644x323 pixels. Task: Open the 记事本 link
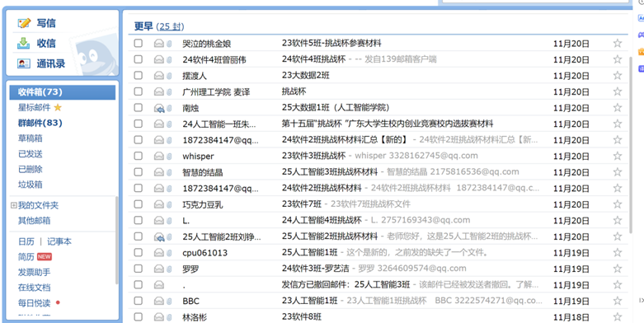click(x=59, y=241)
